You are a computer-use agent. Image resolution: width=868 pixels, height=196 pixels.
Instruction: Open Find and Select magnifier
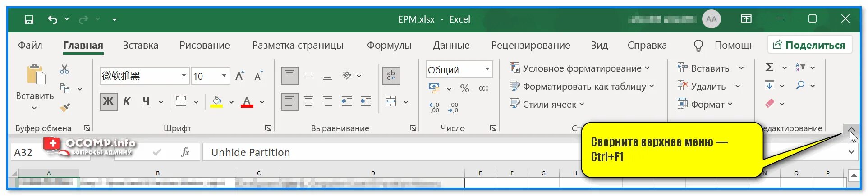[800, 85]
